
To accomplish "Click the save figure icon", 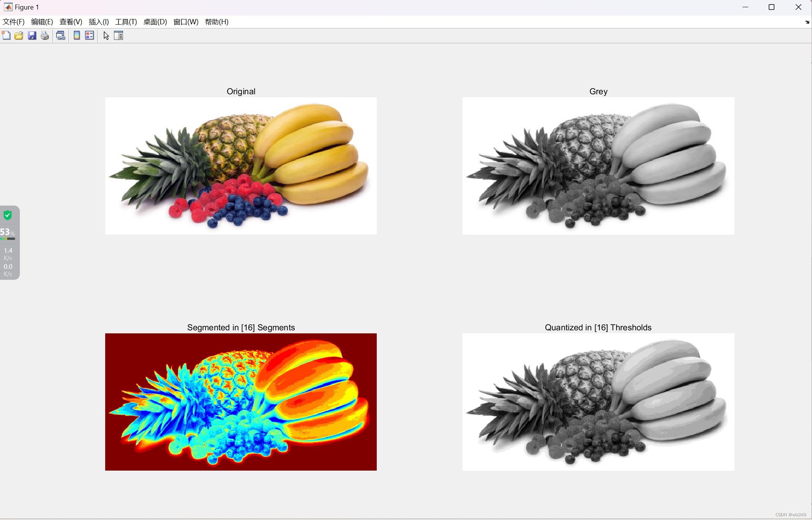I will coord(32,36).
